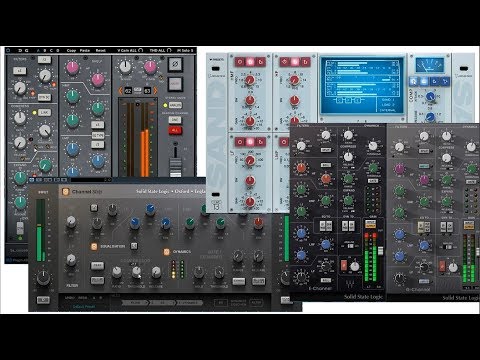The image size is (480, 360).
Task: Click the third red button in SAND HMF module
Action: tap(261, 62)
